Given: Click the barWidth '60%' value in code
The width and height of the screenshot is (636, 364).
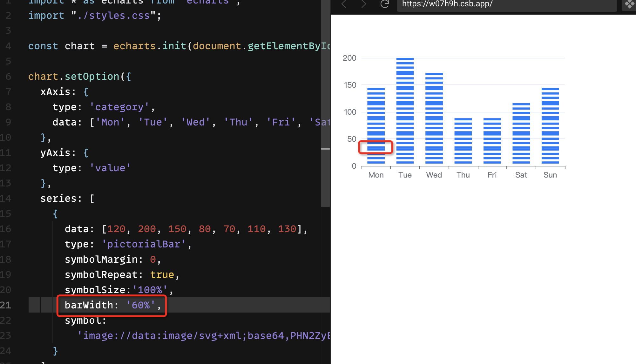Looking at the screenshot, I should pyautogui.click(x=141, y=305).
